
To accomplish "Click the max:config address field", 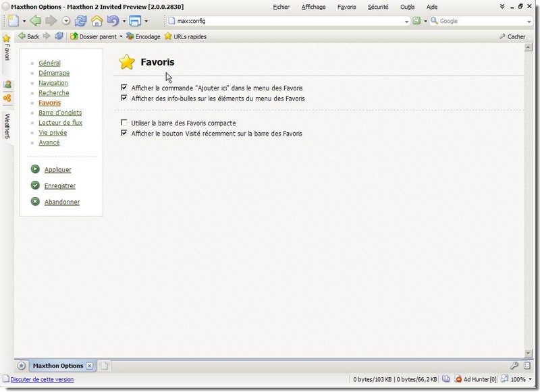I will click(x=290, y=21).
